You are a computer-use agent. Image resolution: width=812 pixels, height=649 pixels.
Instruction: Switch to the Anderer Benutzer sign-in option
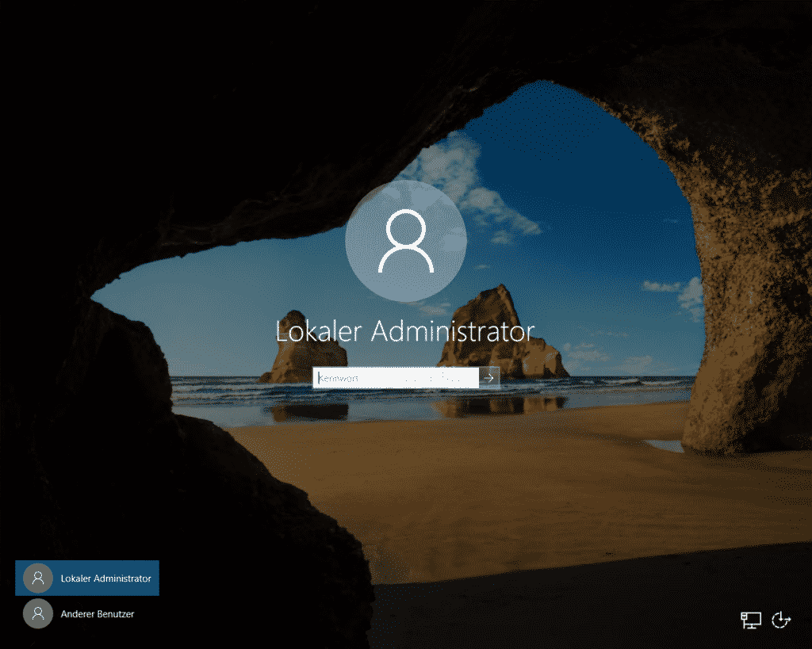[87, 613]
